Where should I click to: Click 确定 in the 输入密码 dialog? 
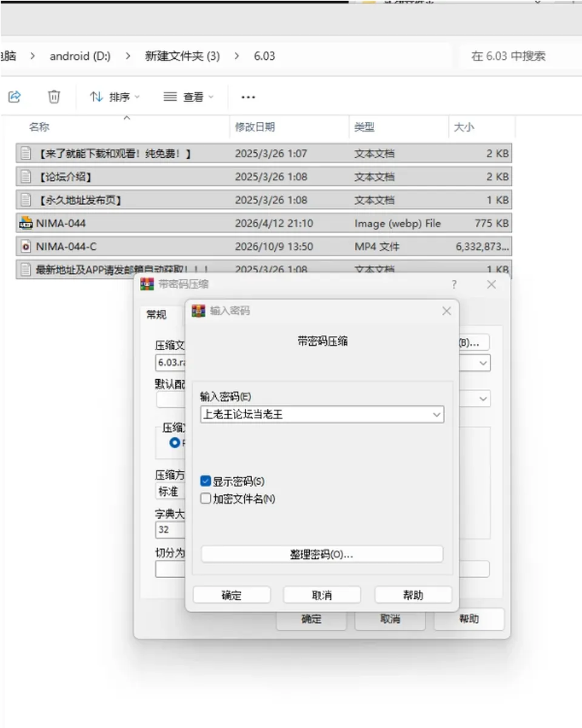(232, 595)
